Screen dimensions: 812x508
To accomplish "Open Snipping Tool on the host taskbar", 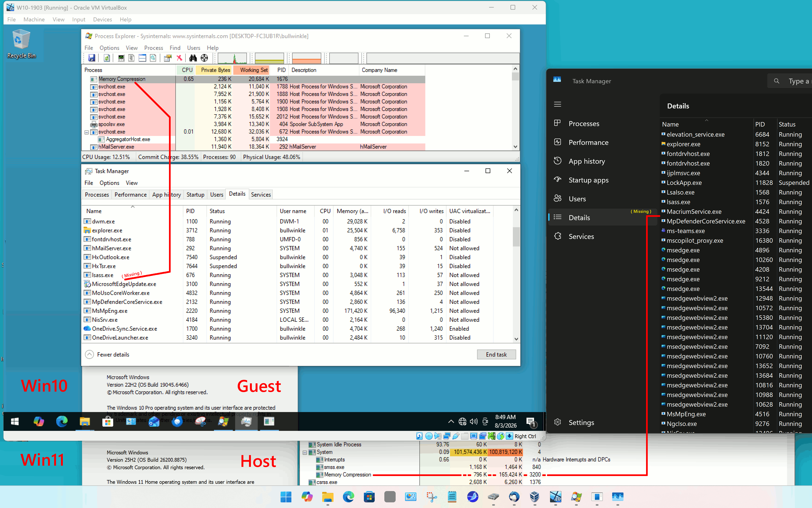I will (431, 496).
